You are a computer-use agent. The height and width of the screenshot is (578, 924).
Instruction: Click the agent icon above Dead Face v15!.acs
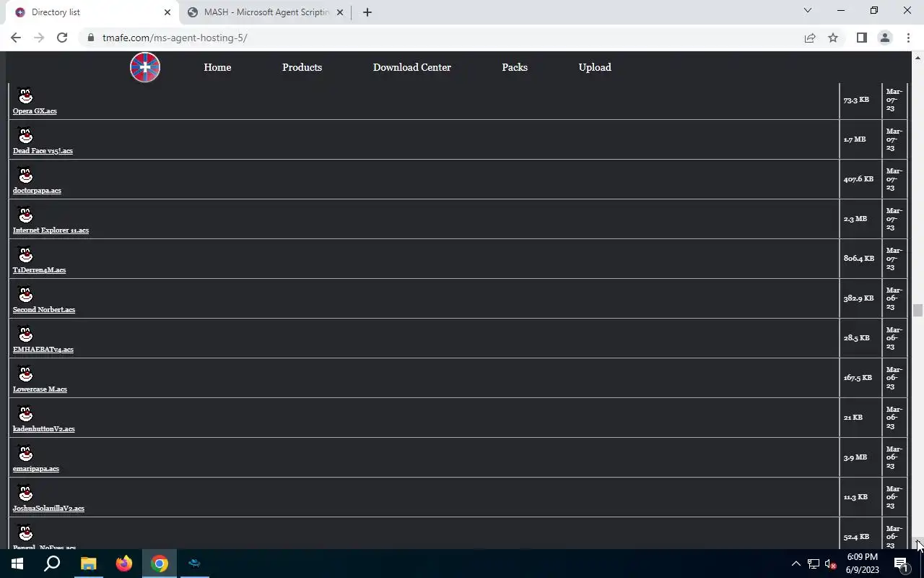25,136
